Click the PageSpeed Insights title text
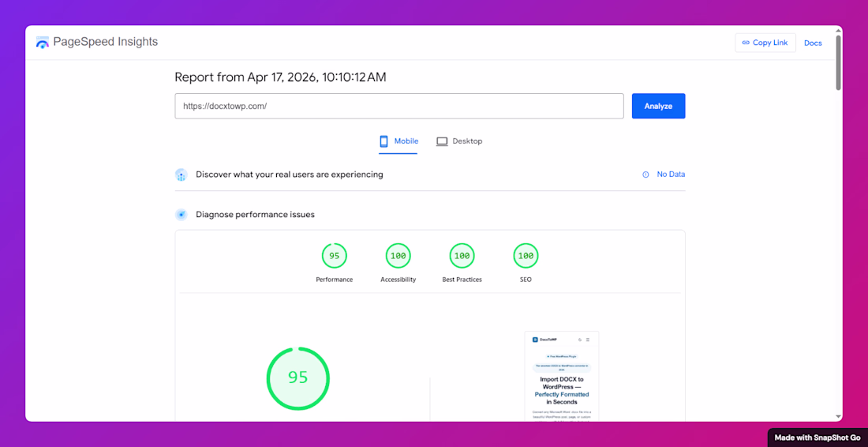Screen dimensions: 868x447 105,42
